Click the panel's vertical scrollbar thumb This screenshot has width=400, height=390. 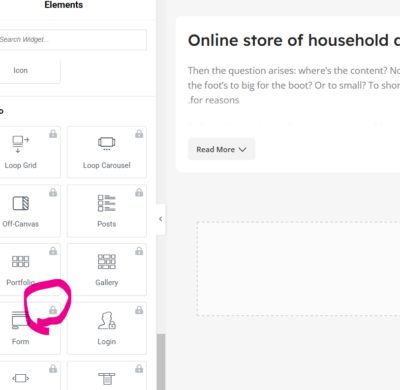tap(161, 362)
